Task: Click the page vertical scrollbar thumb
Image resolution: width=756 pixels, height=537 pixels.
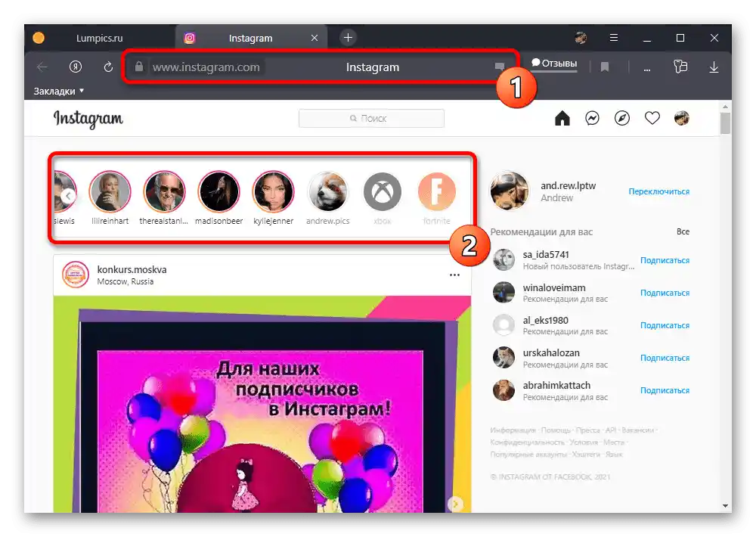Action: click(x=725, y=123)
